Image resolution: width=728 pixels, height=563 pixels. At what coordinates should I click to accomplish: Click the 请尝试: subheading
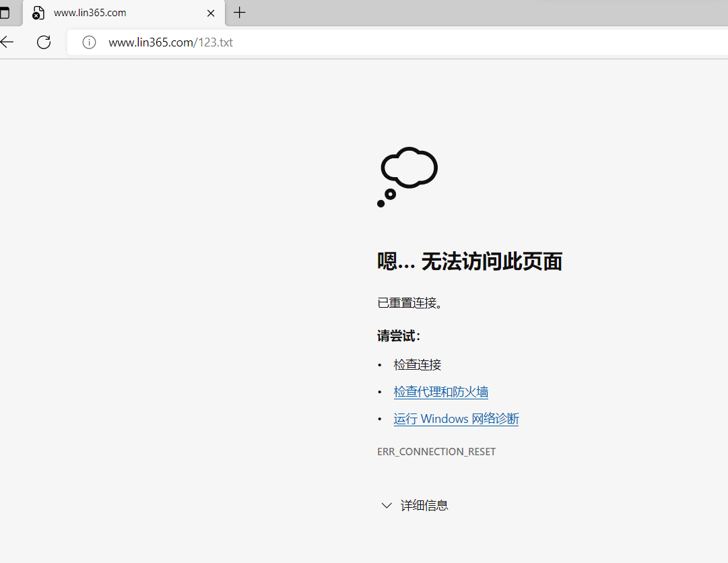[x=399, y=336]
